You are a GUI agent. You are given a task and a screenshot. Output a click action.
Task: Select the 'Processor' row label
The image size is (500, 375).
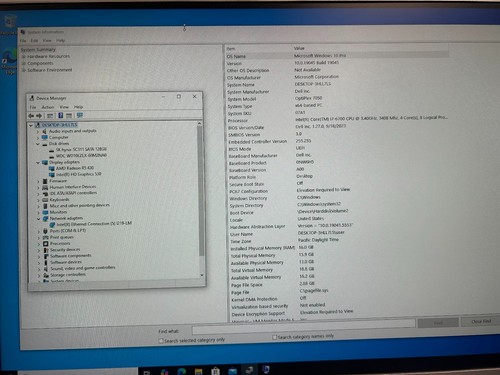click(x=237, y=121)
